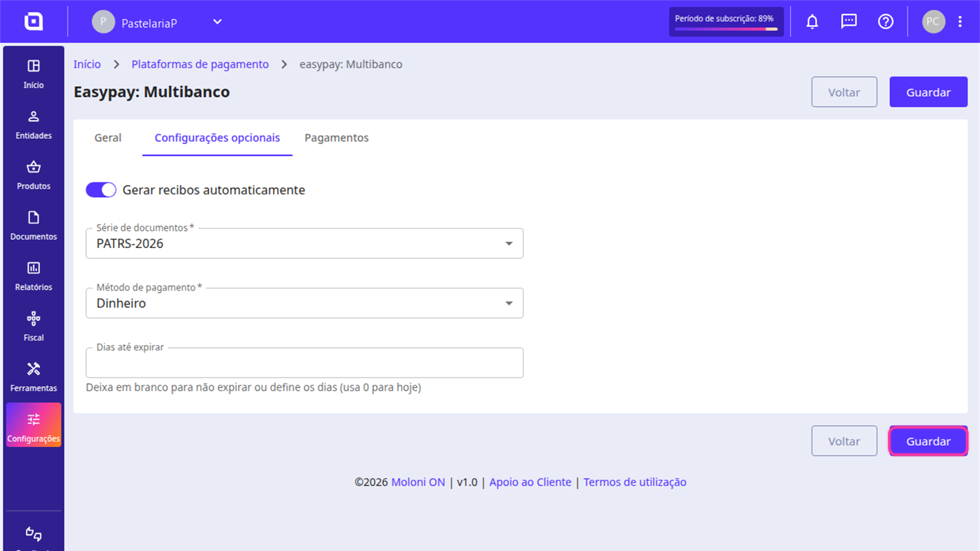980x551 pixels.
Task: Focus the Dias até expirar field
Action: pyautogui.click(x=304, y=363)
